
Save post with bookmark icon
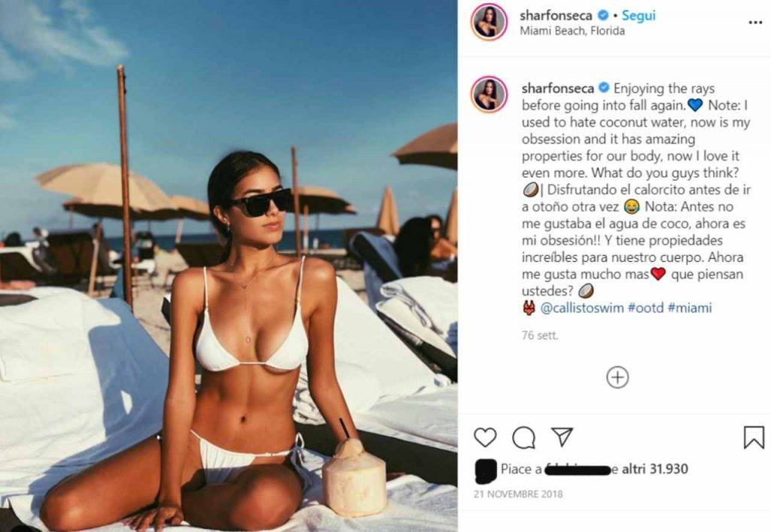pos(754,437)
